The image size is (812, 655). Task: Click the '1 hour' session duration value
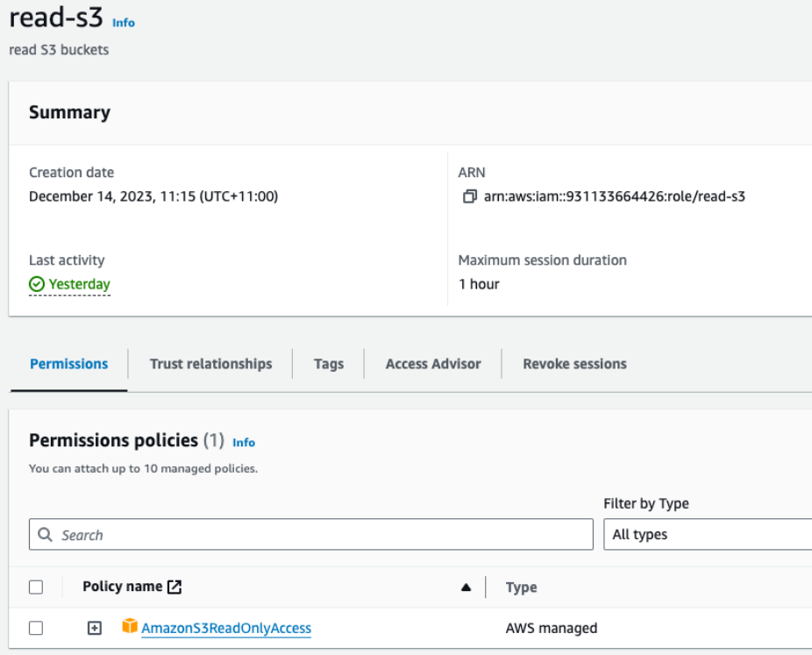pos(479,284)
